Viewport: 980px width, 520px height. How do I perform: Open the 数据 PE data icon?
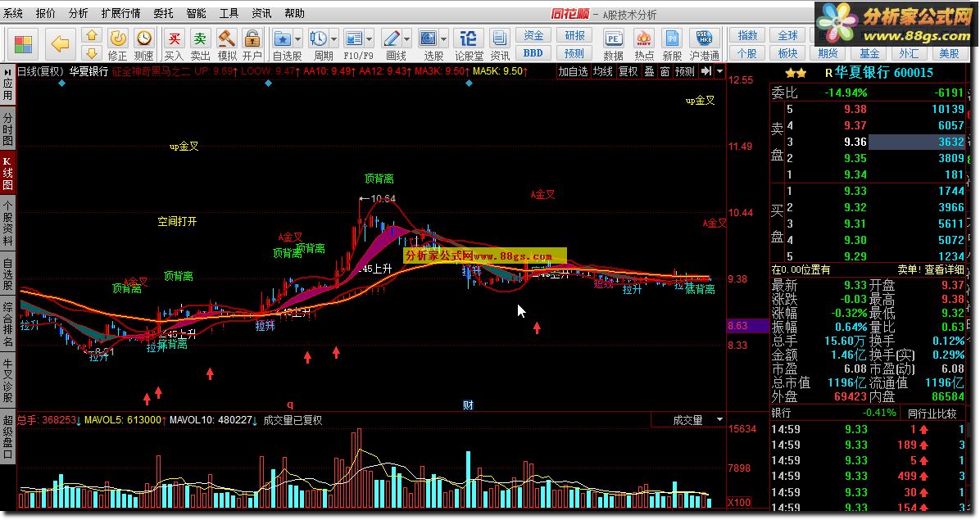click(613, 38)
